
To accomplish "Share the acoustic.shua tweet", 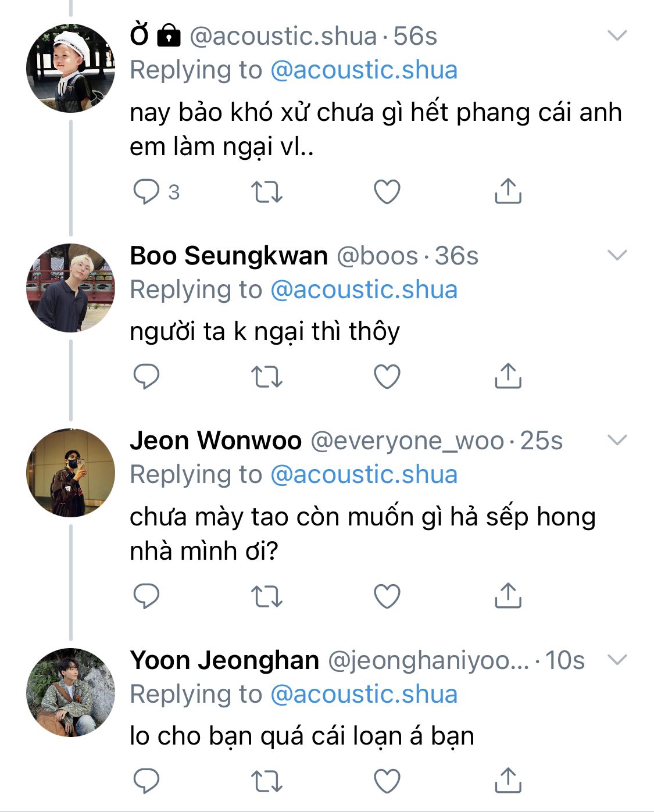I will click(508, 191).
